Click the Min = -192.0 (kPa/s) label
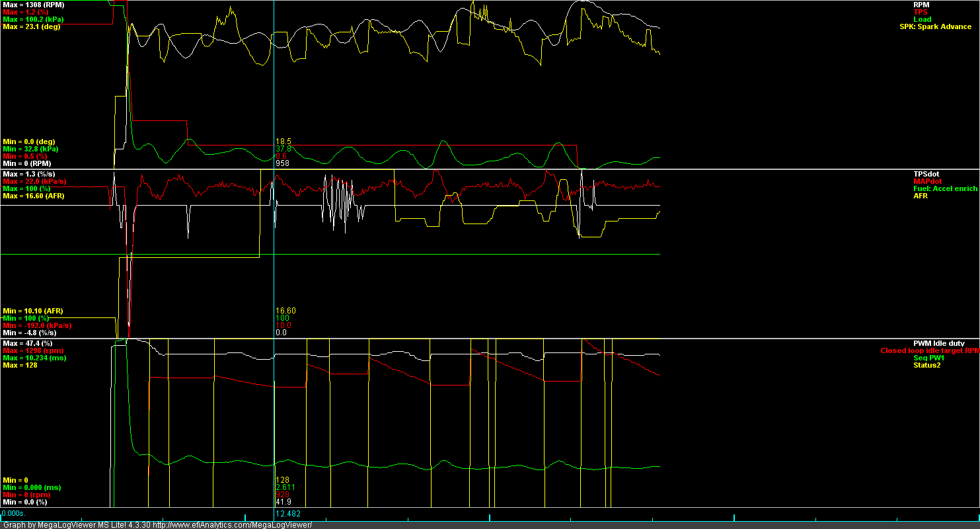Viewport: 980px width, 529px height. (x=37, y=325)
